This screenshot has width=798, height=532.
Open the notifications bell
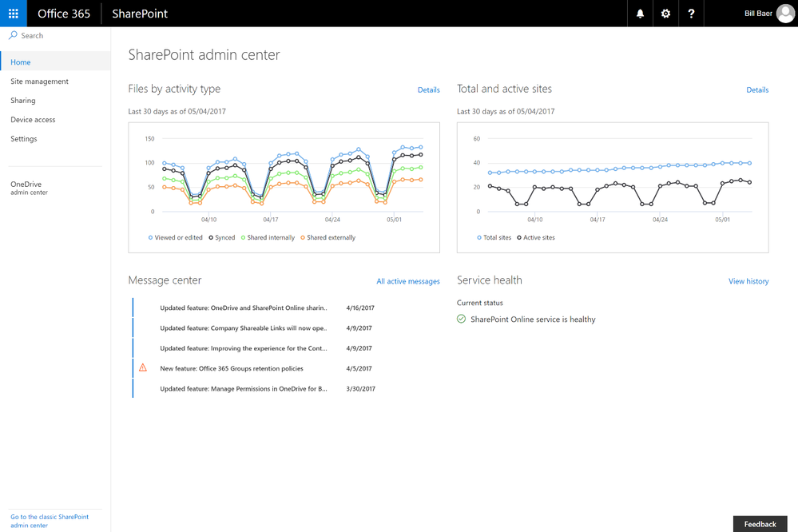click(x=640, y=14)
